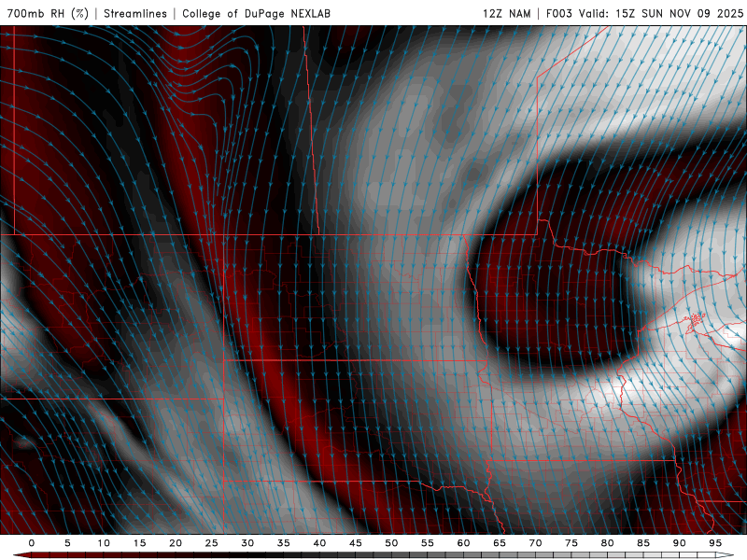Click the legend label "55"
The image size is (747, 560).
tap(427, 543)
